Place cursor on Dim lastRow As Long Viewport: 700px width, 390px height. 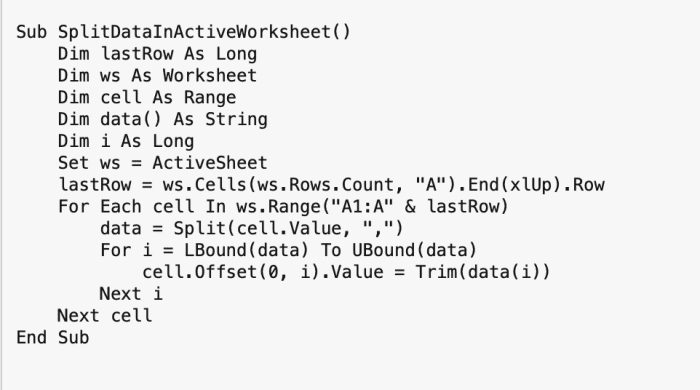point(157,54)
